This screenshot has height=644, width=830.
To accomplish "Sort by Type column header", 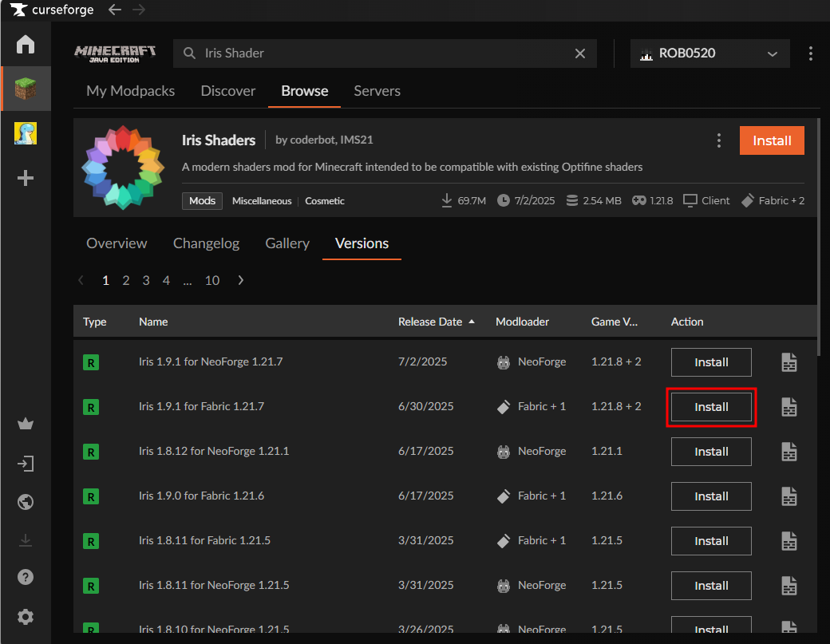I will 95,322.
